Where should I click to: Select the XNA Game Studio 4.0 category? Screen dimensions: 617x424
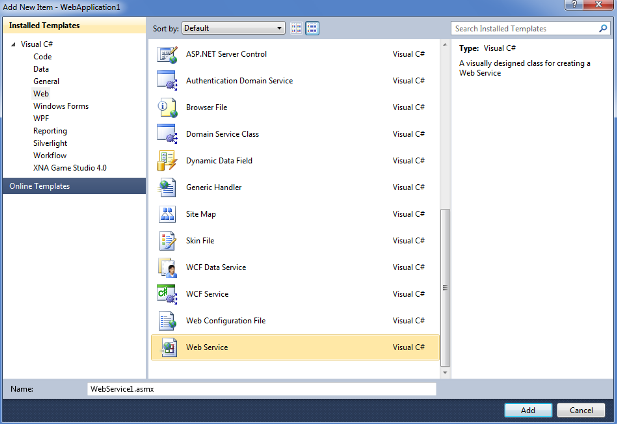[x=70, y=168]
